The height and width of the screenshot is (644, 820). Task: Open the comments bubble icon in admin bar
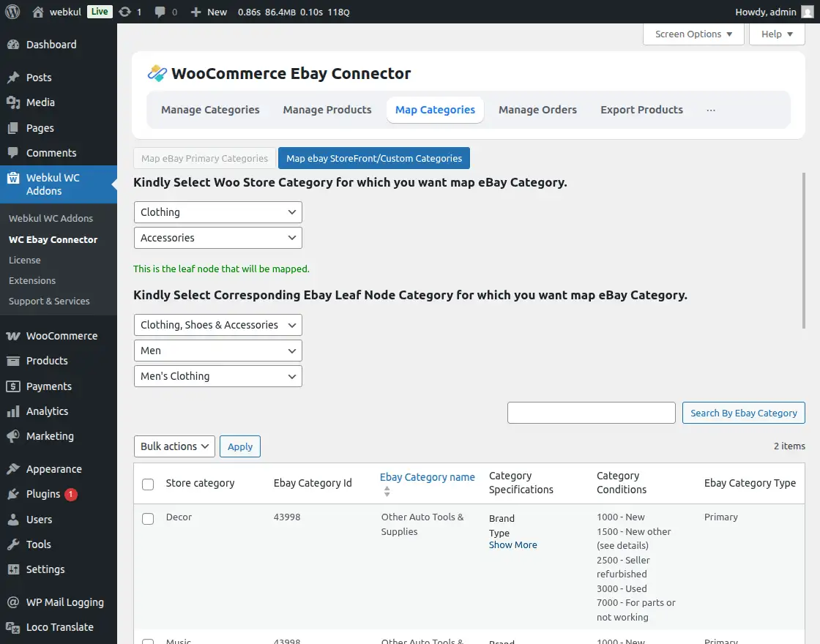160,12
